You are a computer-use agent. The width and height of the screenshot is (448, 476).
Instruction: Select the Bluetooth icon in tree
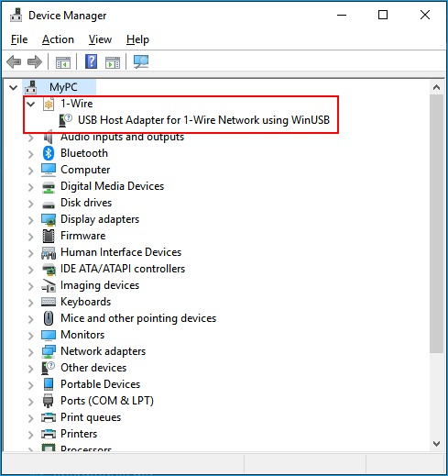pyautogui.click(x=49, y=153)
